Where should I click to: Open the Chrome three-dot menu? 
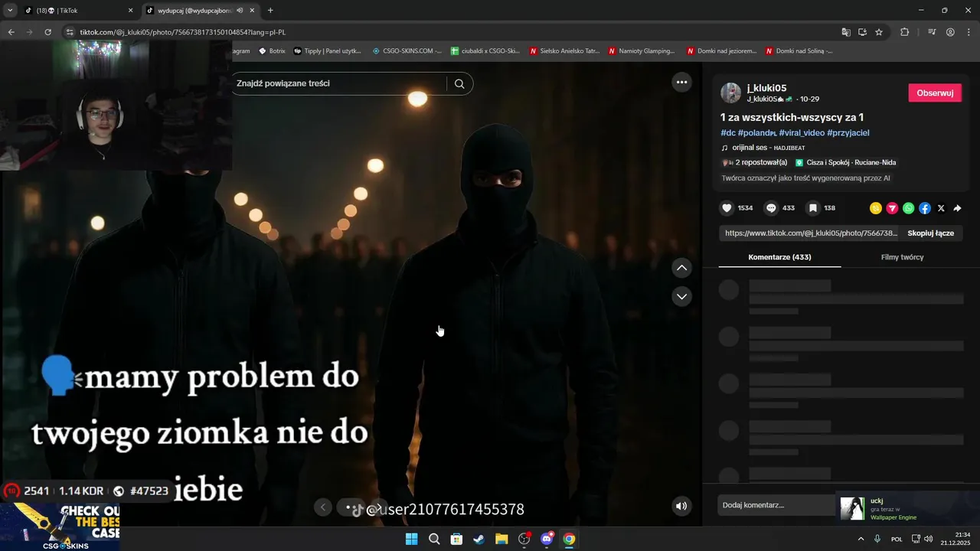(968, 32)
